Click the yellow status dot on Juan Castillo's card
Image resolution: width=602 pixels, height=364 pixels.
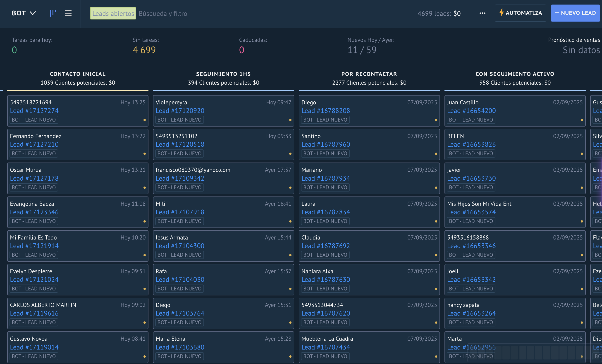[582, 120]
